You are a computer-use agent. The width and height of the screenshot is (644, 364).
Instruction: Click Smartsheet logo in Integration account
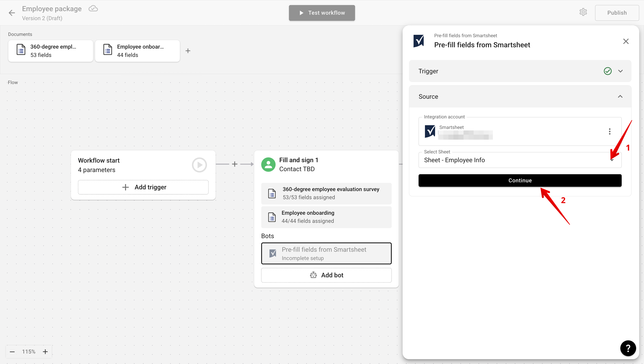click(x=430, y=132)
